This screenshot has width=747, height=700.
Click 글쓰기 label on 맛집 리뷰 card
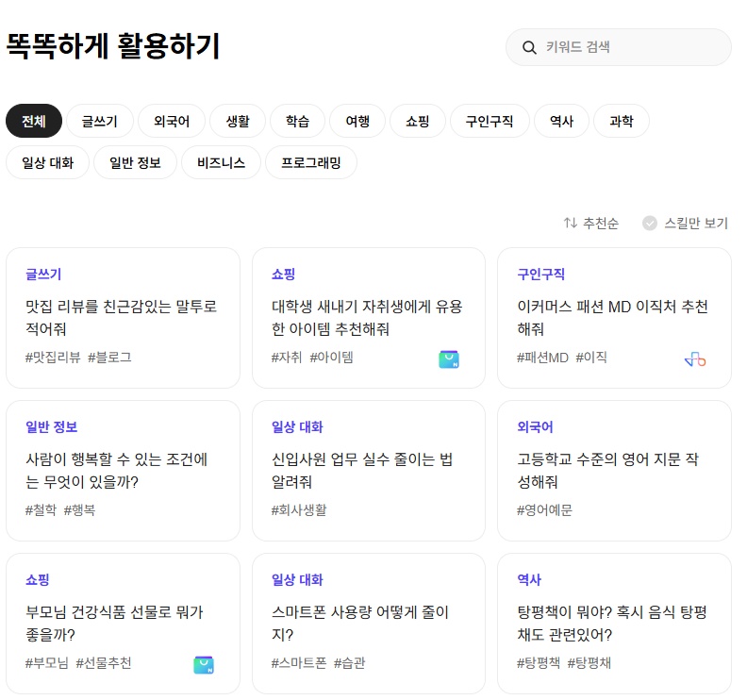click(x=43, y=274)
